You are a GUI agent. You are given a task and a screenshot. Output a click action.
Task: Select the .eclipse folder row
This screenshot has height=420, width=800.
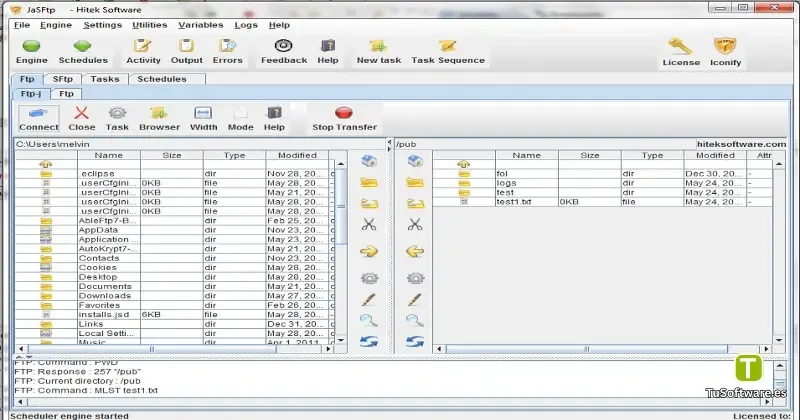(x=174, y=174)
